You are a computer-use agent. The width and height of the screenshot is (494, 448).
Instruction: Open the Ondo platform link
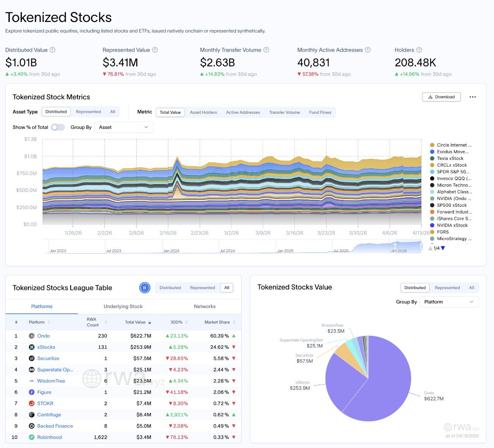(44, 336)
